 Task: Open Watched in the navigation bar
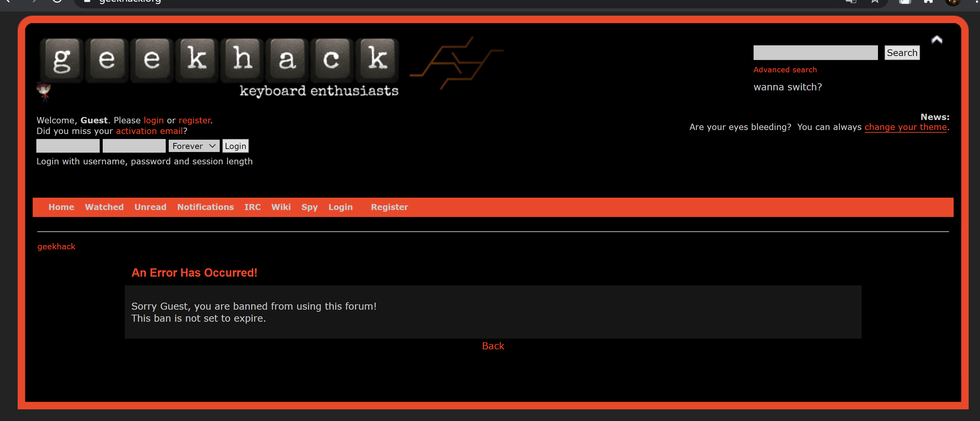click(104, 207)
